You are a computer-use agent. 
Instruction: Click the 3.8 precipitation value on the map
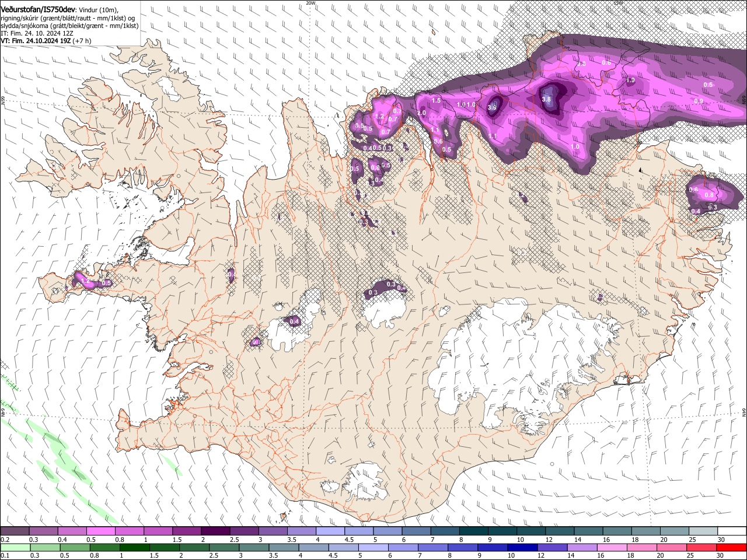click(546, 100)
